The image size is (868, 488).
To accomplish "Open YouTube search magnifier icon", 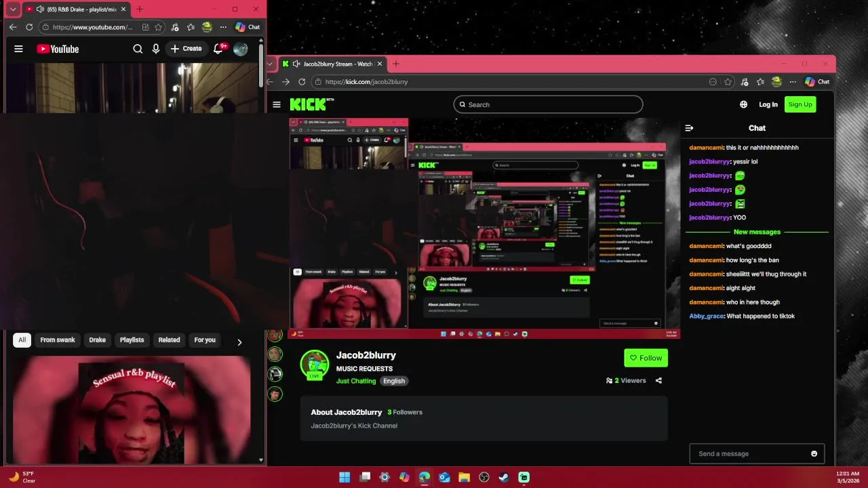I will coord(138,49).
